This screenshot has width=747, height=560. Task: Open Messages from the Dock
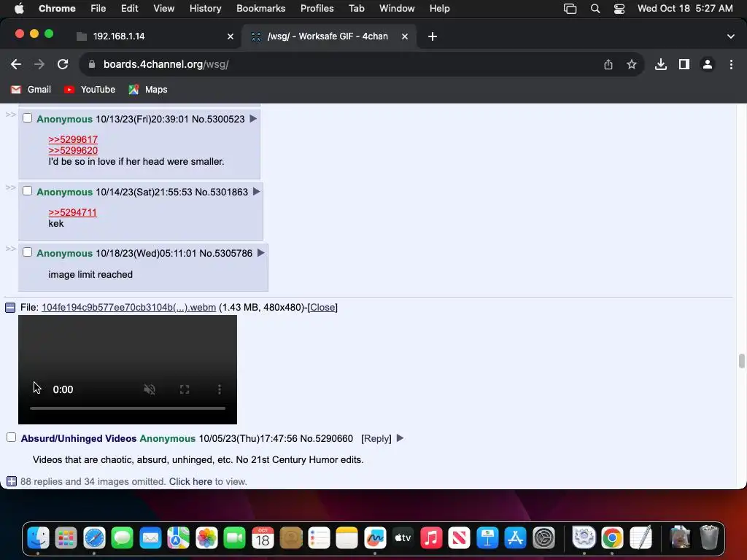click(x=123, y=538)
